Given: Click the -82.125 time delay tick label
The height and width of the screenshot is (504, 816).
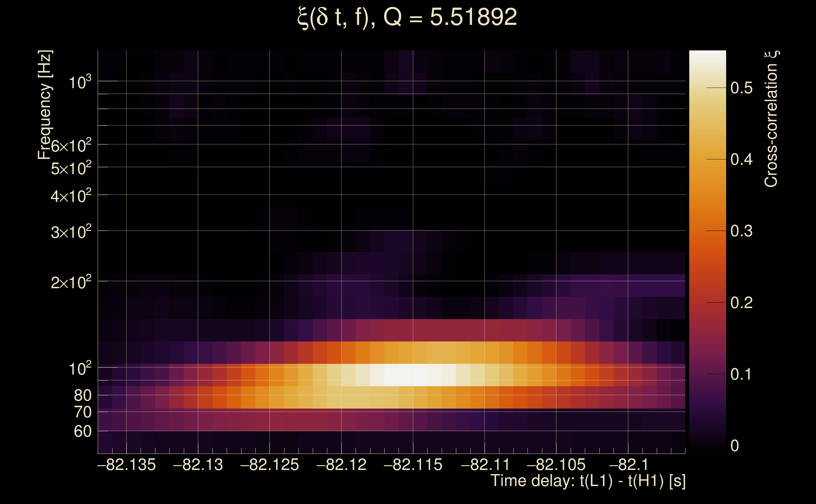Looking at the screenshot, I should (270, 465).
